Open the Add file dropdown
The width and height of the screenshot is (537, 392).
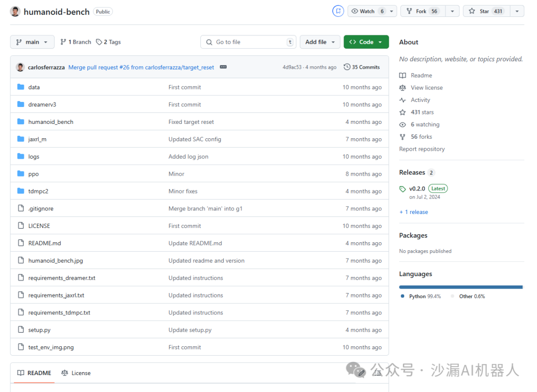pos(320,42)
